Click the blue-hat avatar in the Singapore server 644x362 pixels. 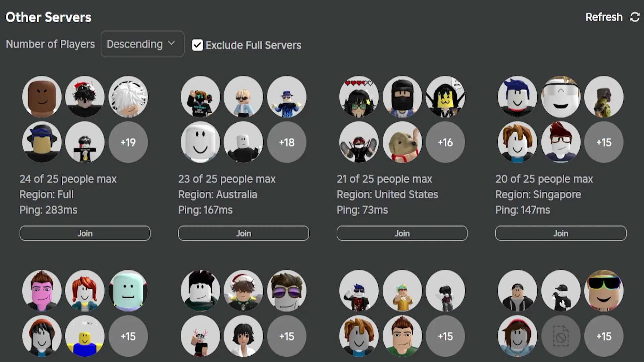pos(517,97)
